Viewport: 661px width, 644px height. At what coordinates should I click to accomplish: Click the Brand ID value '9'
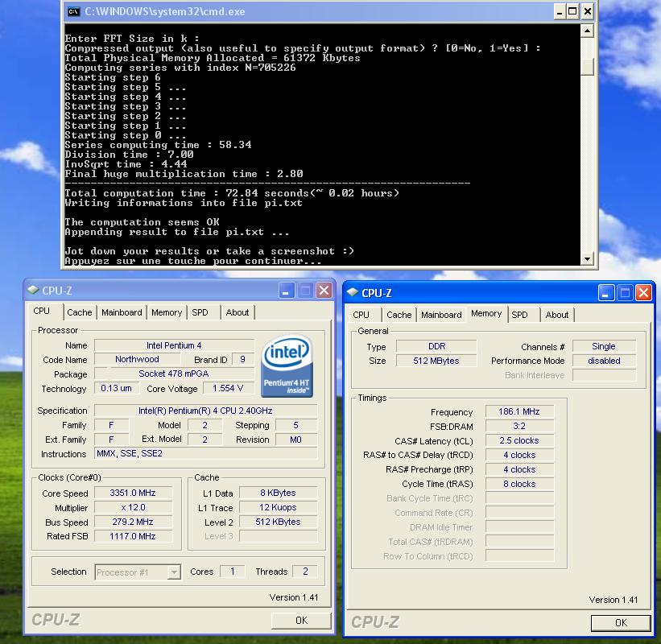243,360
